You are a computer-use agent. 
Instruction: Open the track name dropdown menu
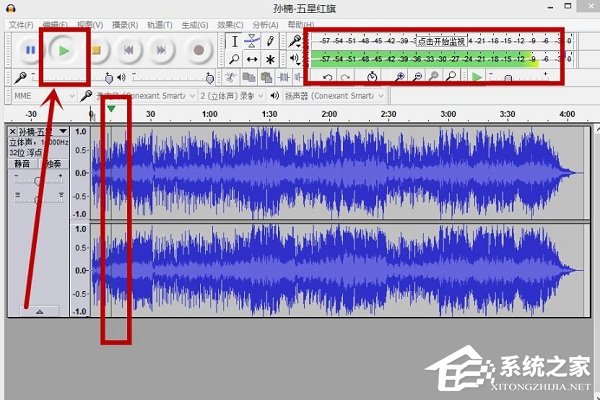click(43, 132)
